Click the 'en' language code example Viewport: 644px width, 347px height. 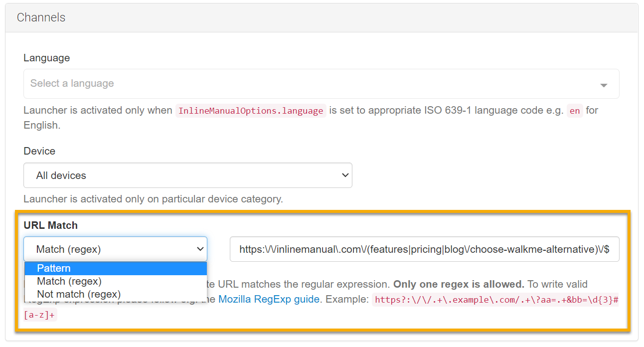pos(574,111)
